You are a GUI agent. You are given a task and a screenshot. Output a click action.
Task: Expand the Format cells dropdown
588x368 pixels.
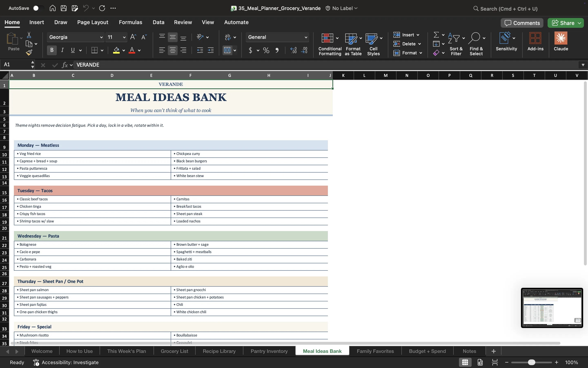coord(421,53)
